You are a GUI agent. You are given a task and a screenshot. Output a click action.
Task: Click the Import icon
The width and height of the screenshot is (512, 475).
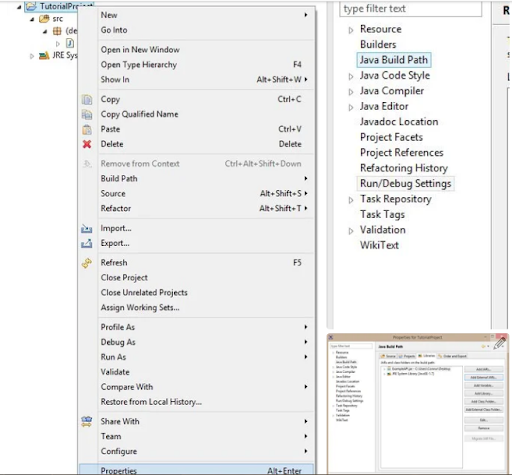coord(87,228)
